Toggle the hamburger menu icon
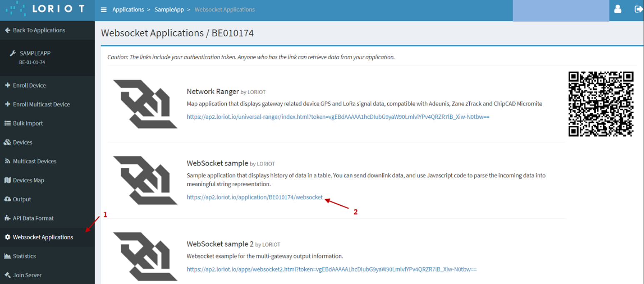The width and height of the screenshot is (644, 284). (104, 10)
